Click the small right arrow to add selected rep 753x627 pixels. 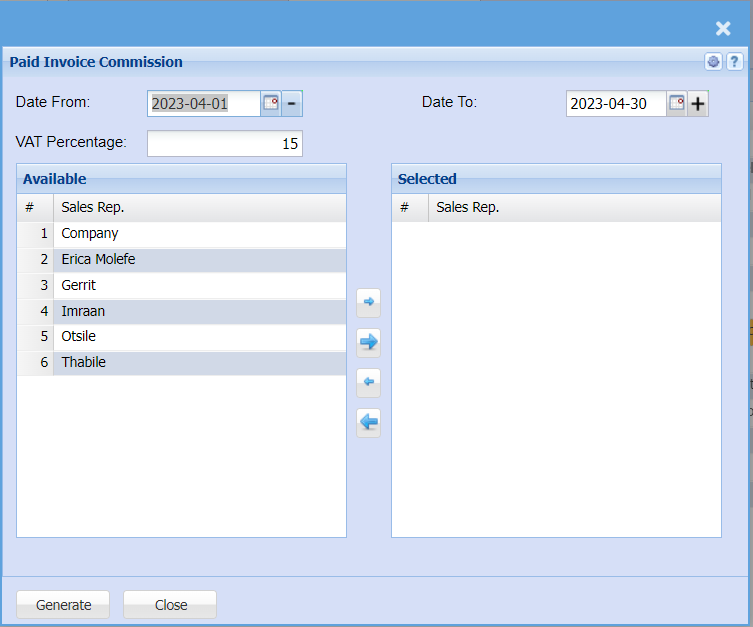coord(368,301)
